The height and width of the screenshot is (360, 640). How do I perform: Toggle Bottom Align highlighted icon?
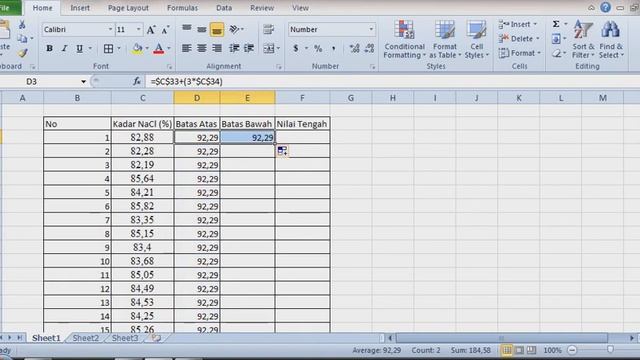point(217,29)
